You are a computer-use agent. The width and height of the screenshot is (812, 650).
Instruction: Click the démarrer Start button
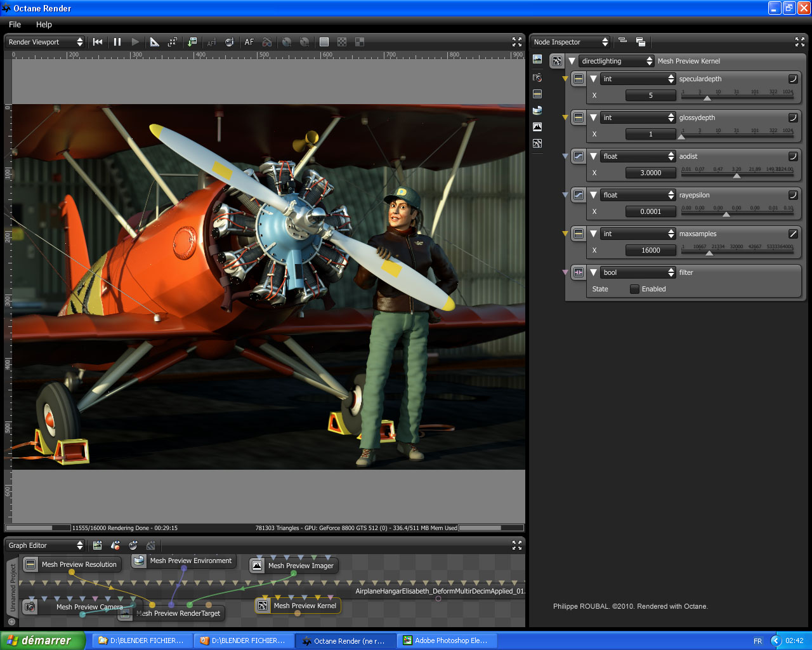41,640
